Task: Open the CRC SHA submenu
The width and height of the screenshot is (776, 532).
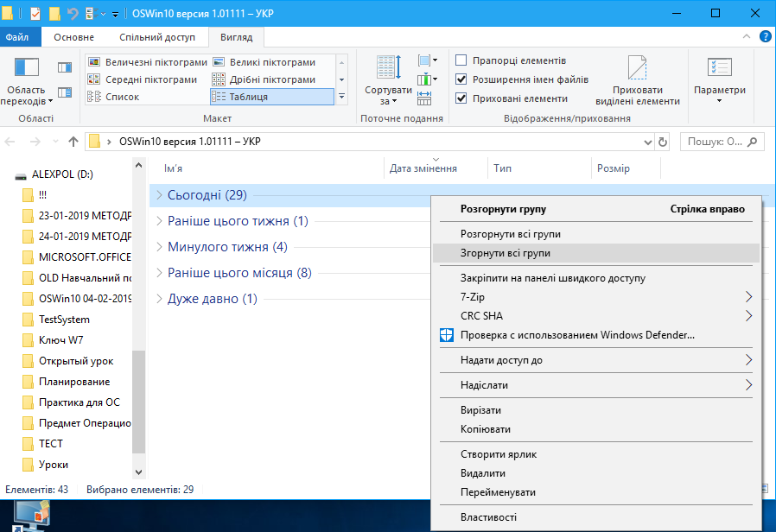Action: (x=596, y=316)
